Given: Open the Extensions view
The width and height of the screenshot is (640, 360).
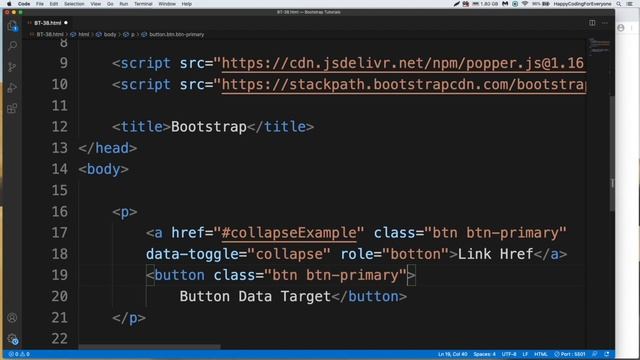Looking at the screenshot, I should pyautogui.click(x=12, y=108).
